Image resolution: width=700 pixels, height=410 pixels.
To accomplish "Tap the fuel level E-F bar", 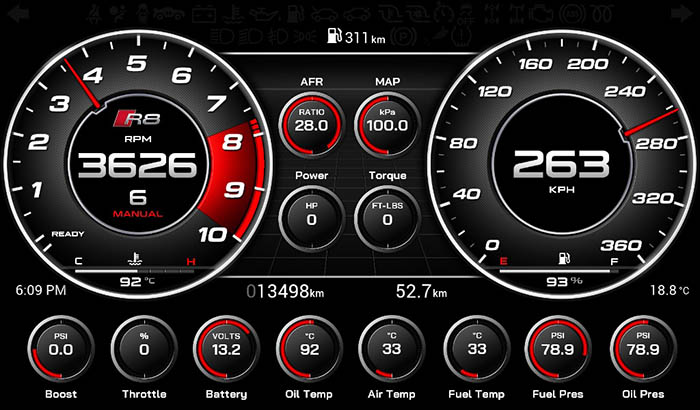I will point(559,271).
